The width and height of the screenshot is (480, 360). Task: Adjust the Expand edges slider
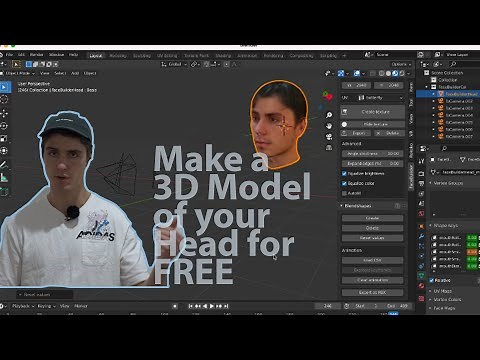(x=372, y=164)
